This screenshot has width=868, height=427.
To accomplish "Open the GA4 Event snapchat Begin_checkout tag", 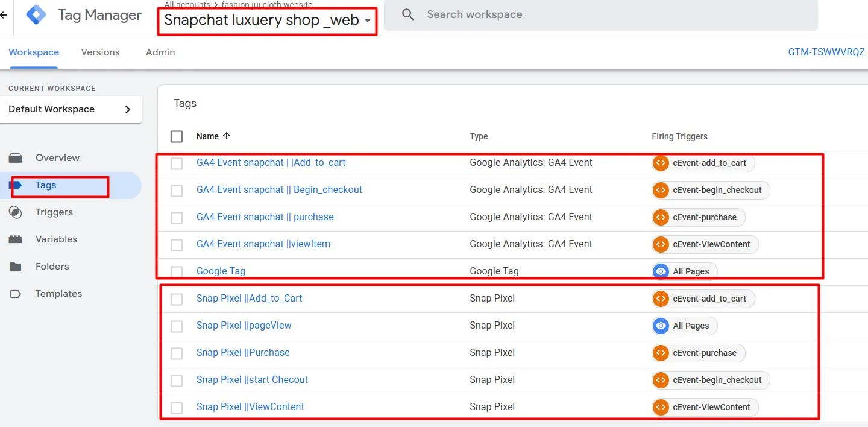I will [x=280, y=190].
